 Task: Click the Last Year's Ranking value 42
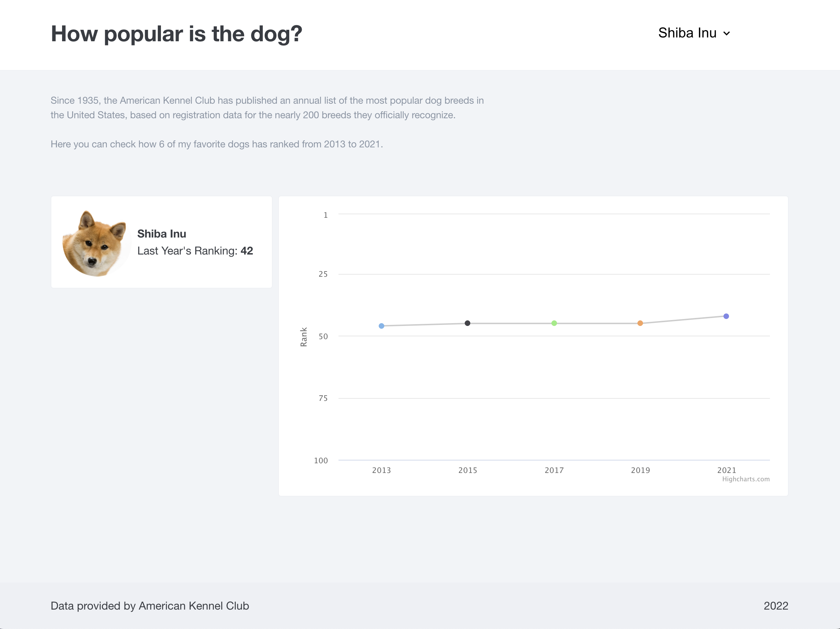point(247,251)
